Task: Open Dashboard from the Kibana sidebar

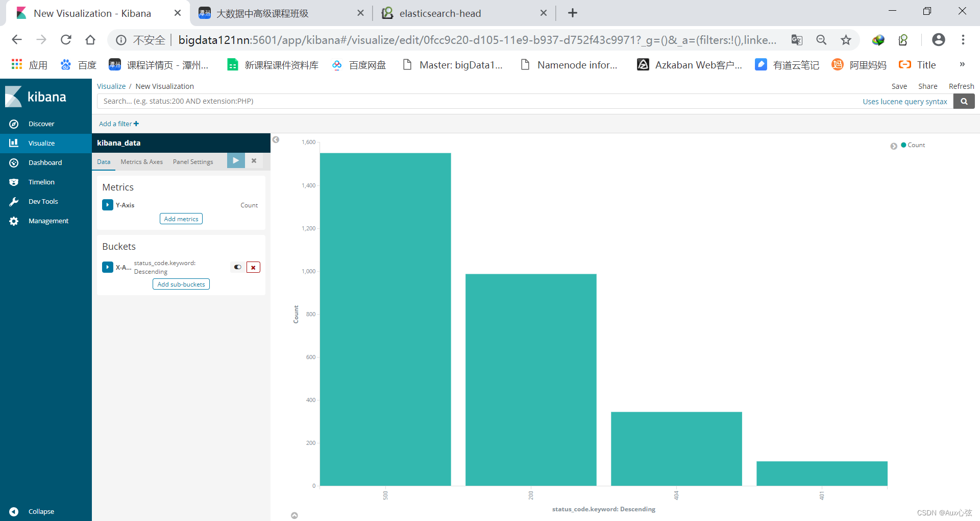Action: pos(45,162)
